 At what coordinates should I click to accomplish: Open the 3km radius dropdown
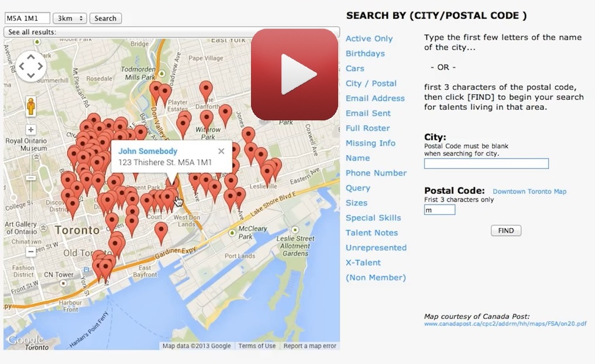click(x=70, y=18)
